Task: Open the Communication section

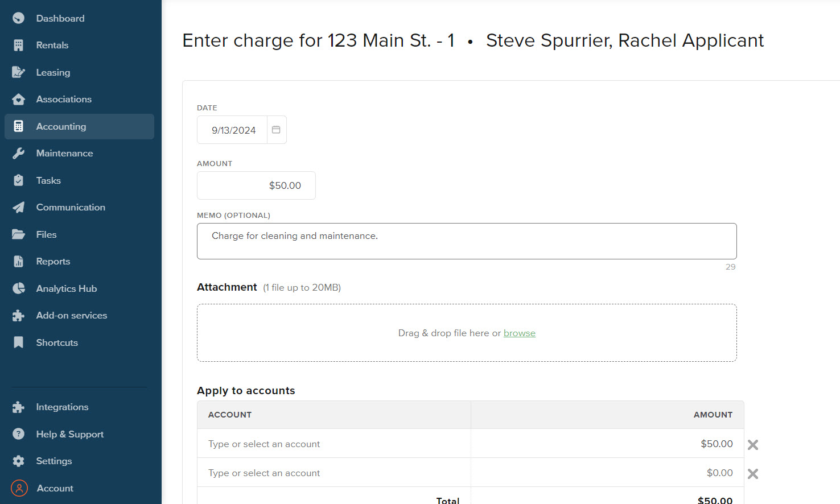Action: 71,207
